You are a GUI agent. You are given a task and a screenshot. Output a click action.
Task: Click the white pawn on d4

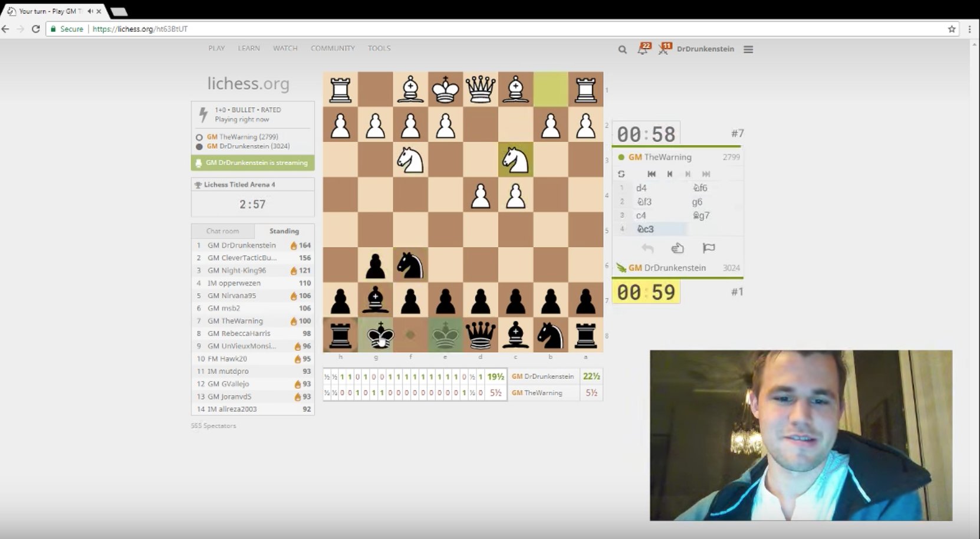(x=481, y=195)
